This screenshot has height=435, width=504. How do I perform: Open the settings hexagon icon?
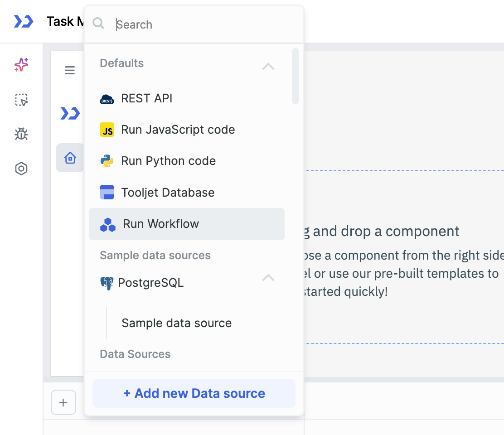pos(21,169)
